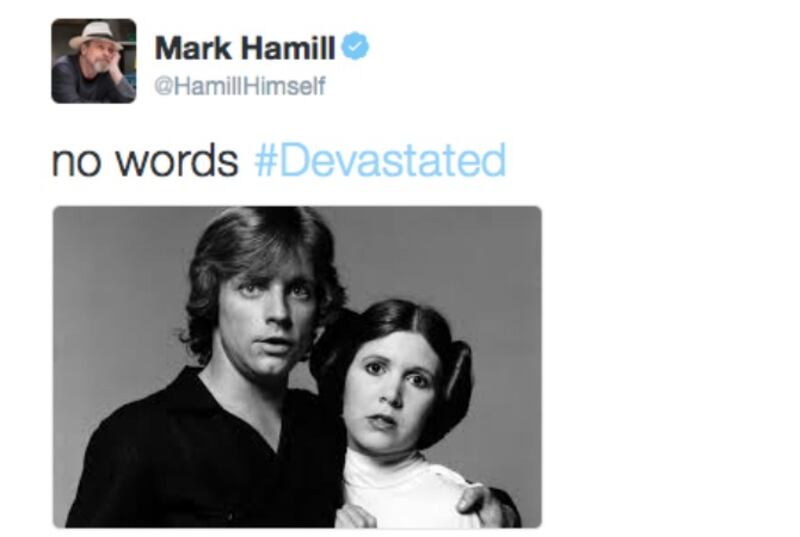This screenshot has width=800, height=537.
Task: Click the bold author name at top
Action: 245,47
